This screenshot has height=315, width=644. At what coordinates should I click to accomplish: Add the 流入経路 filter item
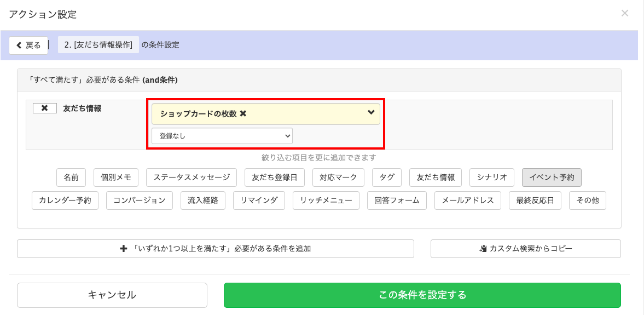coord(203,201)
